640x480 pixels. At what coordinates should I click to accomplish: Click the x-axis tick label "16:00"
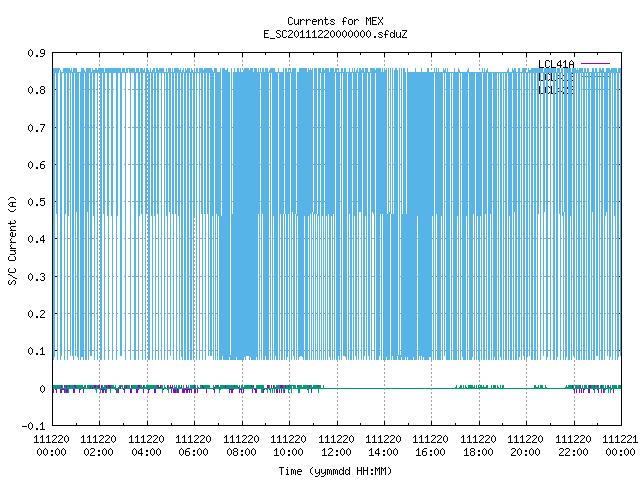pyautogui.click(x=431, y=452)
